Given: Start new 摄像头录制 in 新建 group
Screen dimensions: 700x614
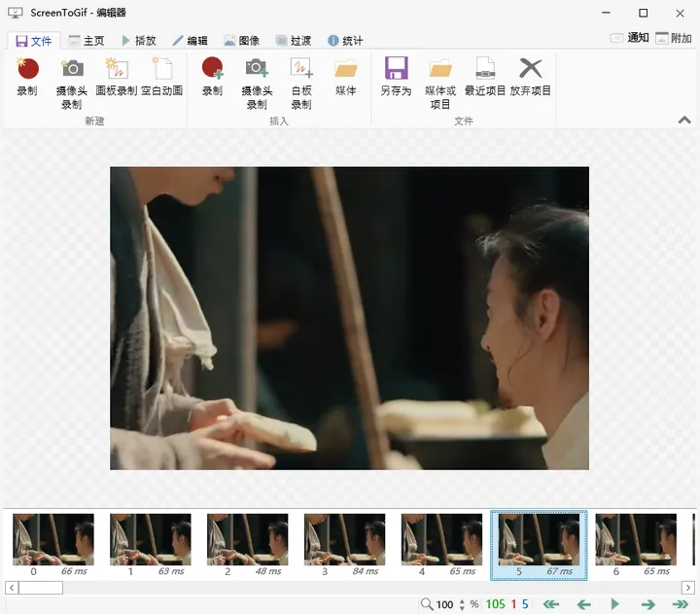Looking at the screenshot, I should [72, 84].
